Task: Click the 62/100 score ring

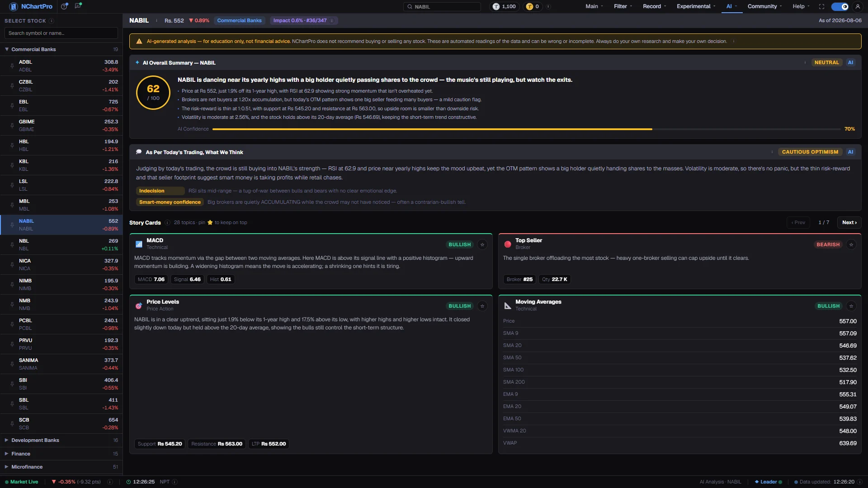Action: click(x=153, y=92)
